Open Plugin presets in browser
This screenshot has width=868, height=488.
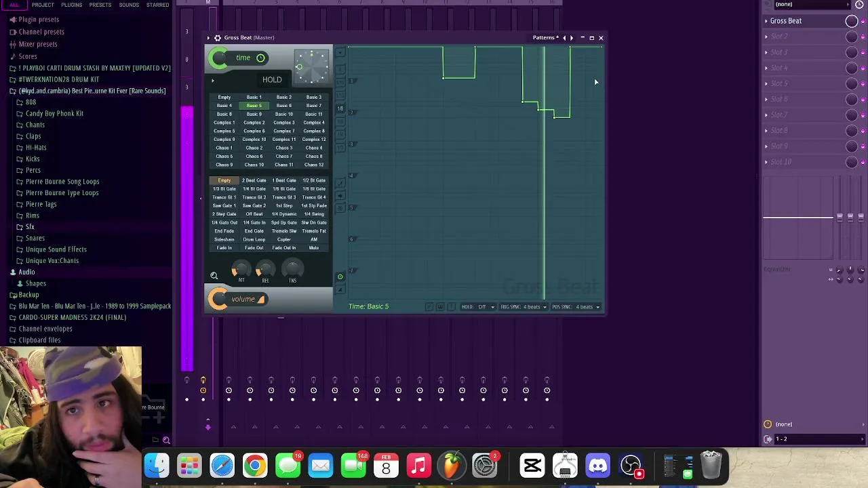point(39,20)
